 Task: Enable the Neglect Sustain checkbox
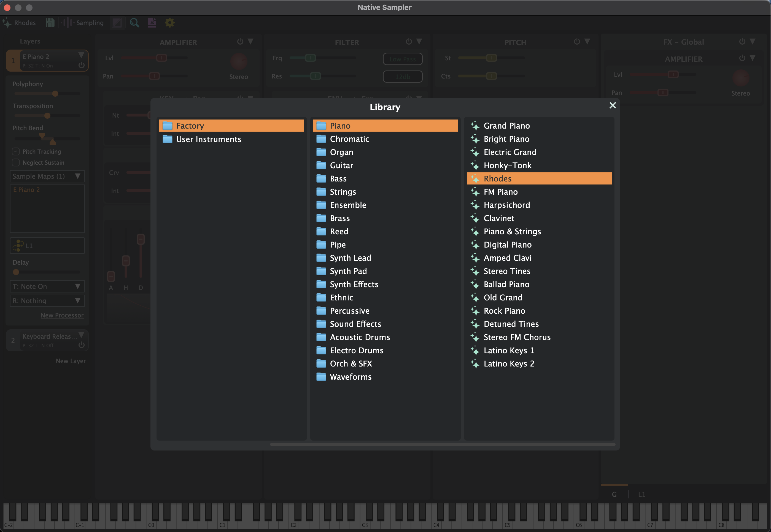coord(16,162)
